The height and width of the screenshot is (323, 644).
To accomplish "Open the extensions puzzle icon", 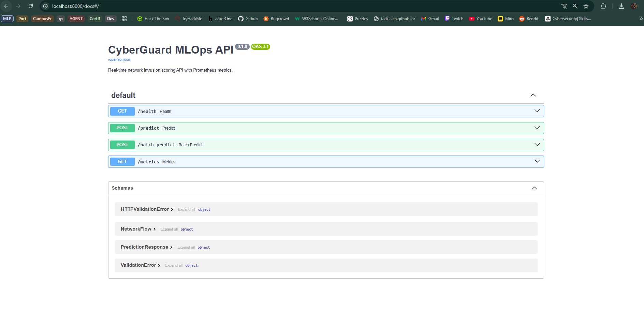I will coord(603,6).
